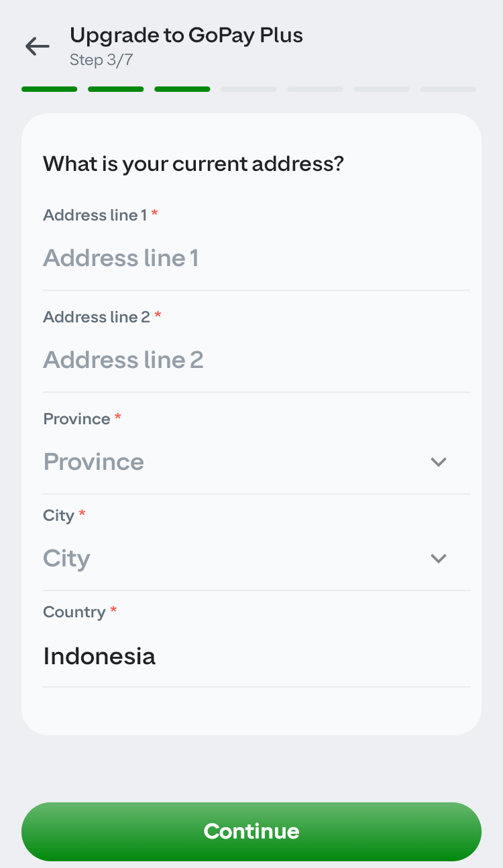Click the first green progress segment
The image size is (503, 868).
point(49,89)
